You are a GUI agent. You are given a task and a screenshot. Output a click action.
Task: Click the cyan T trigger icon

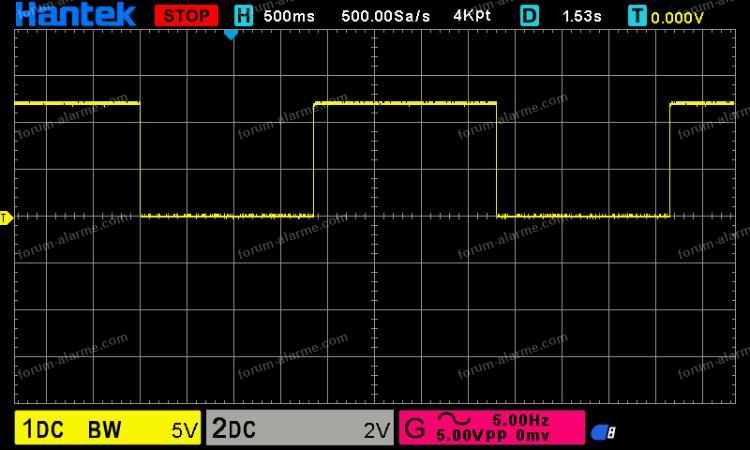pyautogui.click(x=636, y=16)
